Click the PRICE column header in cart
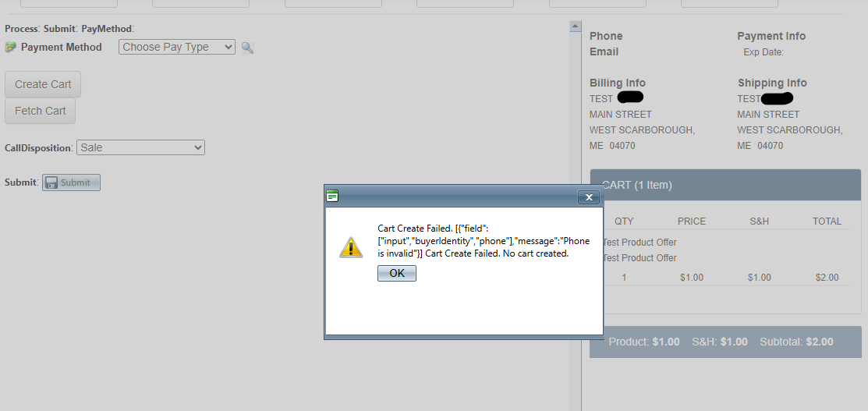868x411 pixels. [x=691, y=221]
